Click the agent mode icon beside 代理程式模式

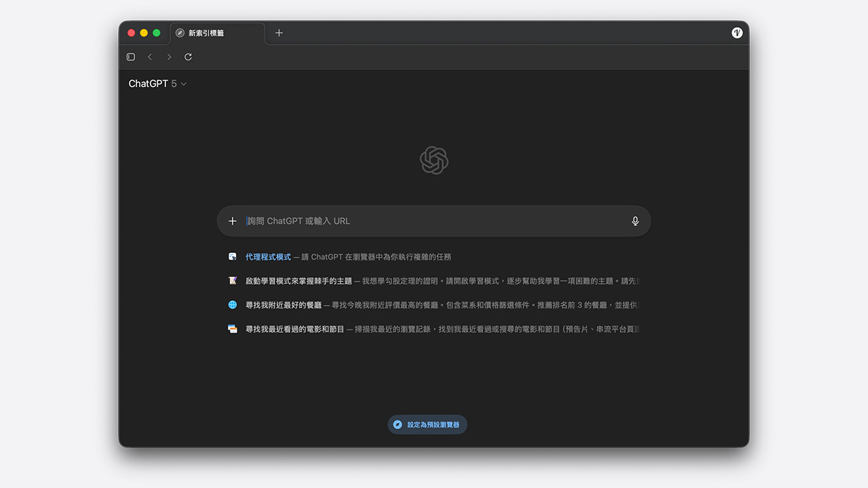pos(233,257)
